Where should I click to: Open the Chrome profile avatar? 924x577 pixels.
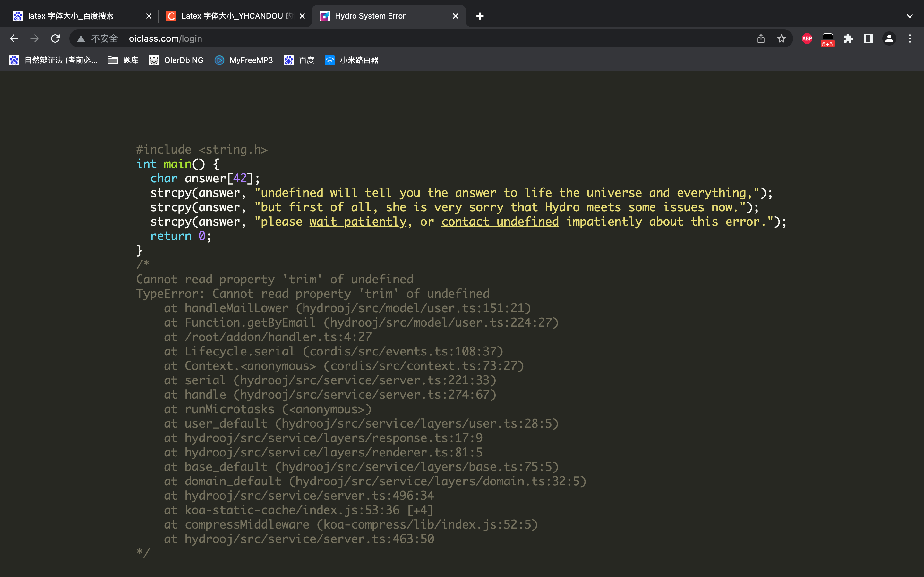(889, 38)
